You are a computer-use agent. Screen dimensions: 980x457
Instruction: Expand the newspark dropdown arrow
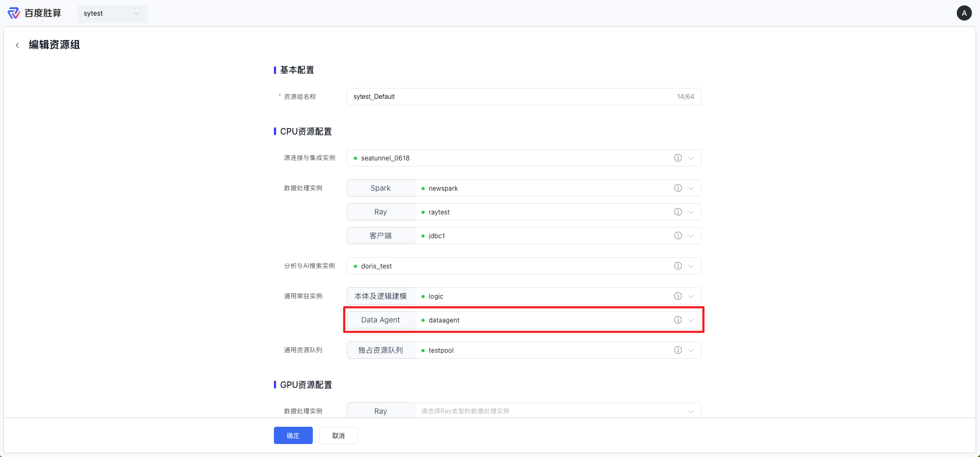coord(691,189)
